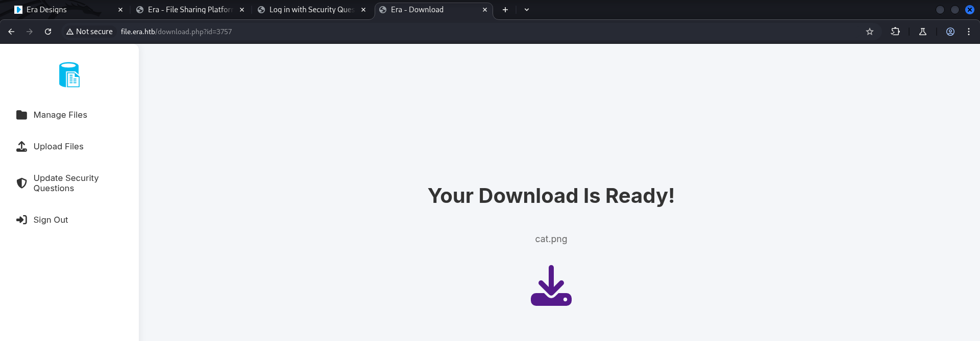Open the Chrome three-dot menu
980x341 pixels.
[x=969, y=32]
